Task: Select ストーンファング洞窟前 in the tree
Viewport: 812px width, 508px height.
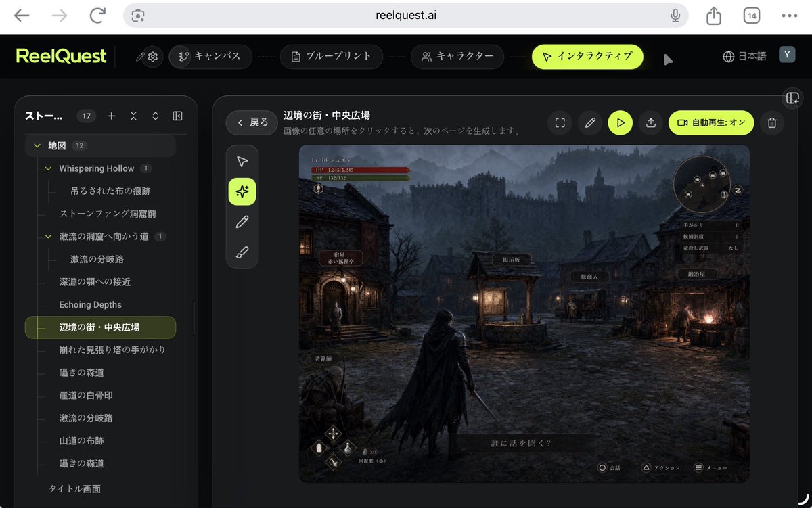Action: [108, 214]
